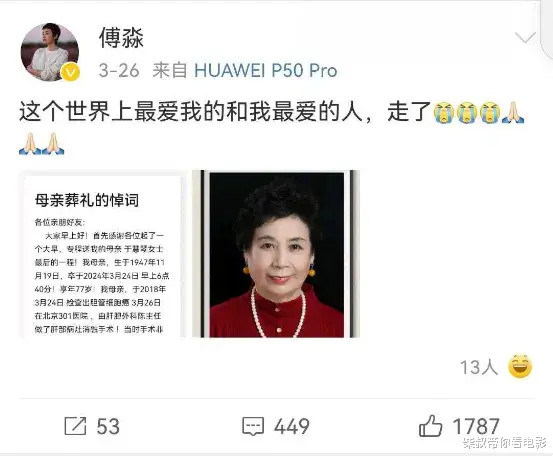This screenshot has width=553, height=456.
Task: Open the 母亲葬礼的悼词 eulogy image
Action: pos(102,254)
